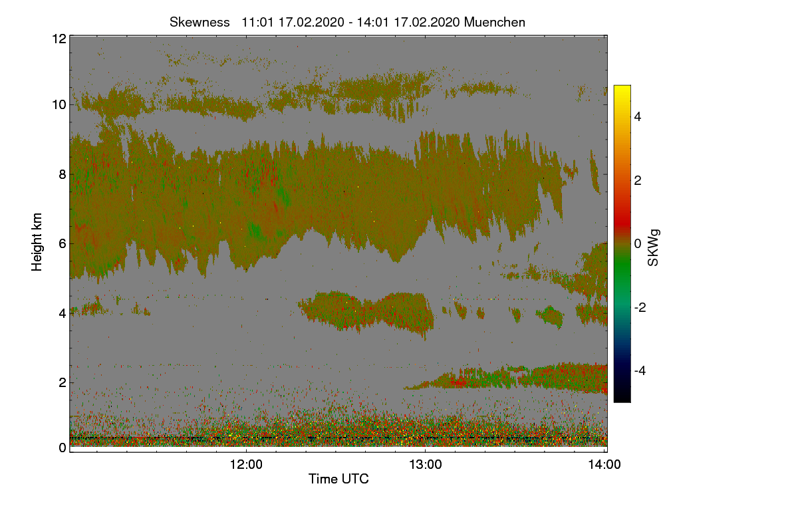Click the height tick label '8'
The width and height of the screenshot is (798, 532).
click(62, 174)
